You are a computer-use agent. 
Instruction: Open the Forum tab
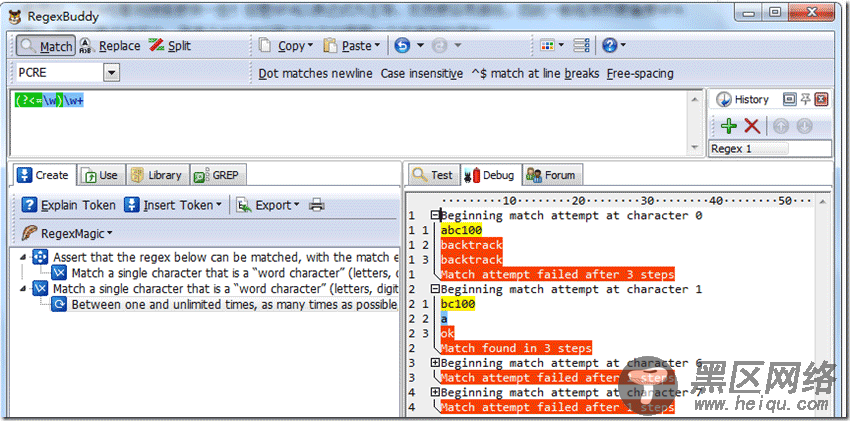click(x=551, y=175)
